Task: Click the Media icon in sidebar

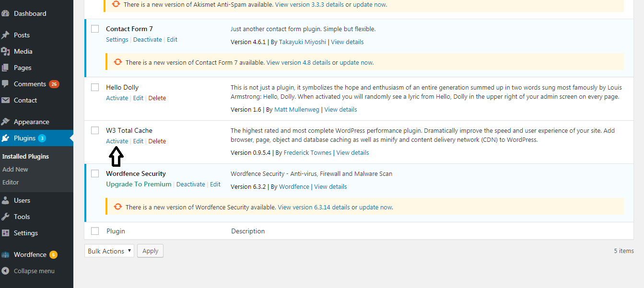Action: click(5, 51)
